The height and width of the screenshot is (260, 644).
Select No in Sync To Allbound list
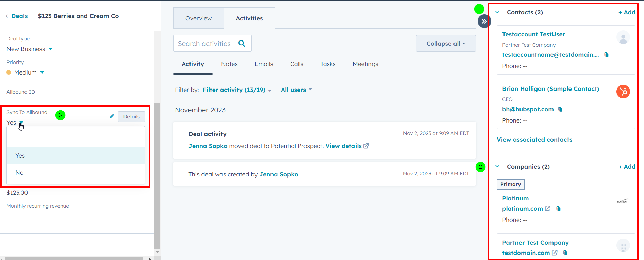pos(76,173)
